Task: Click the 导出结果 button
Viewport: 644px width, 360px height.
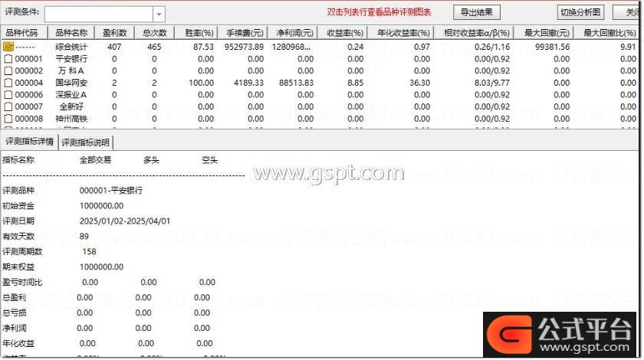Action: click(x=476, y=12)
